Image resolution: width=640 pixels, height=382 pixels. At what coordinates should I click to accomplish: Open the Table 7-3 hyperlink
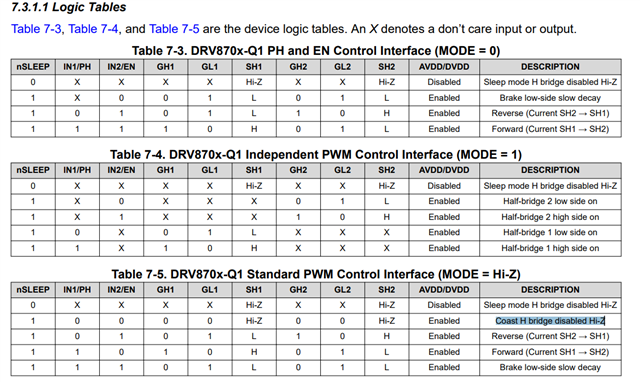point(36,29)
